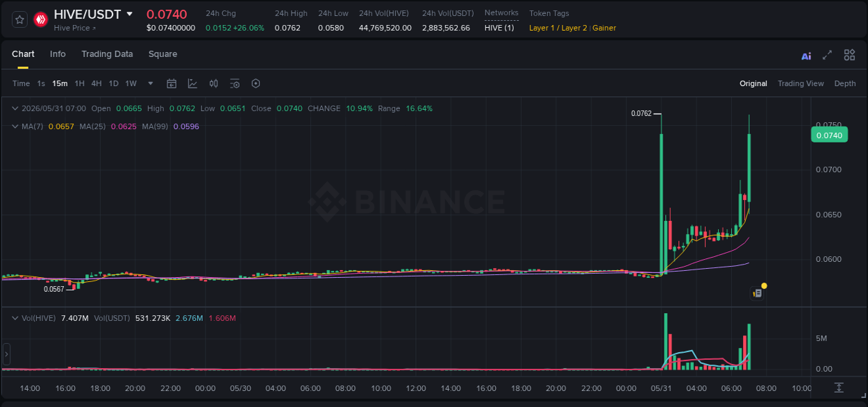
Task: Open the Layer 1 / Layer 2 tag
Action: coord(558,28)
